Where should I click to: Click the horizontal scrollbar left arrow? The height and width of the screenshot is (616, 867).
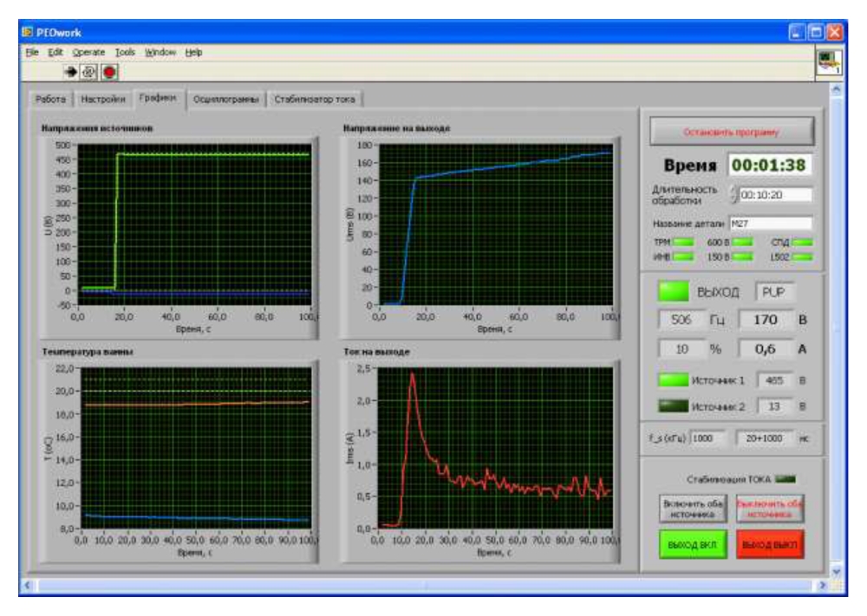28,585
